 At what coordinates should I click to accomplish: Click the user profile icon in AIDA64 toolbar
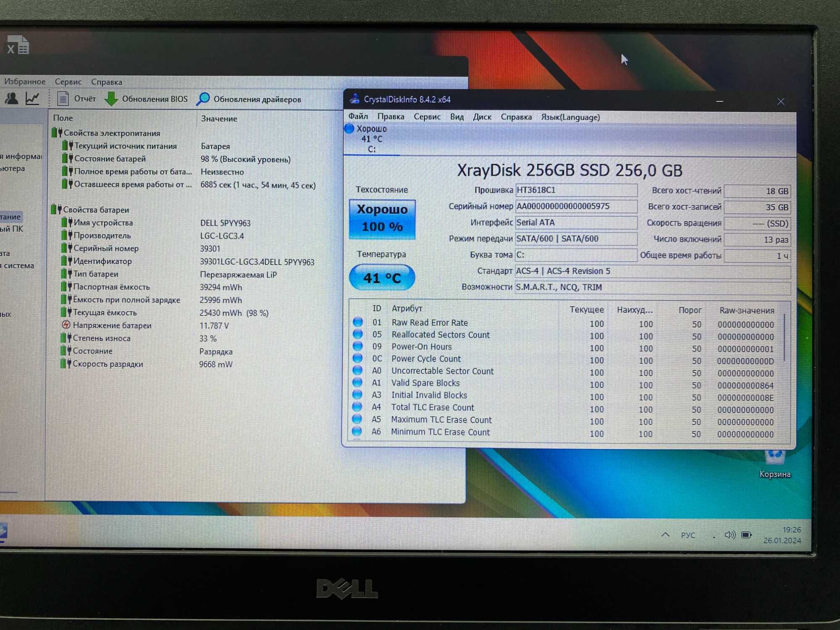[11, 99]
